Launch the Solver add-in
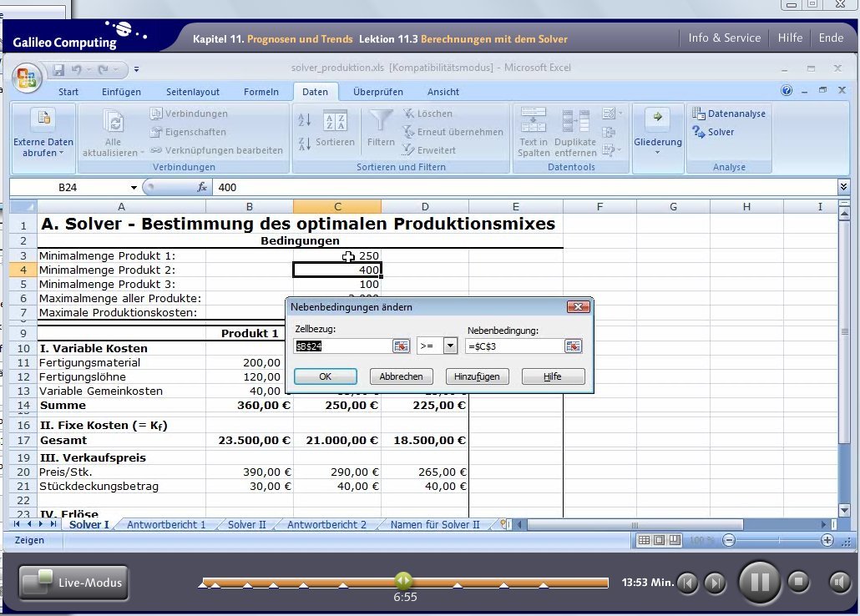Screen dimensions: 860x616 click(713, 132)
